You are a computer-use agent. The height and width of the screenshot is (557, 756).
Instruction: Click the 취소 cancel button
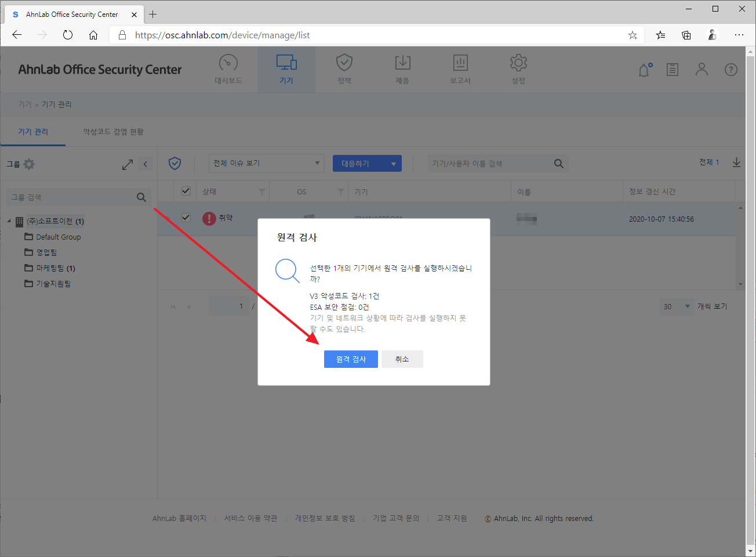pyautogui.click(x=402, y=359)
